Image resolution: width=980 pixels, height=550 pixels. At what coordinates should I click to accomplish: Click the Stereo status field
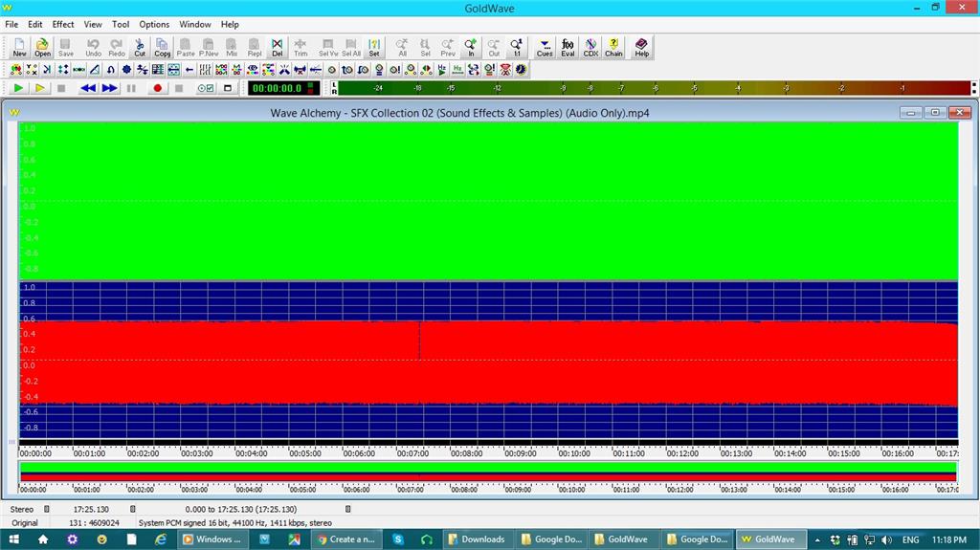(x=22, y=510)
